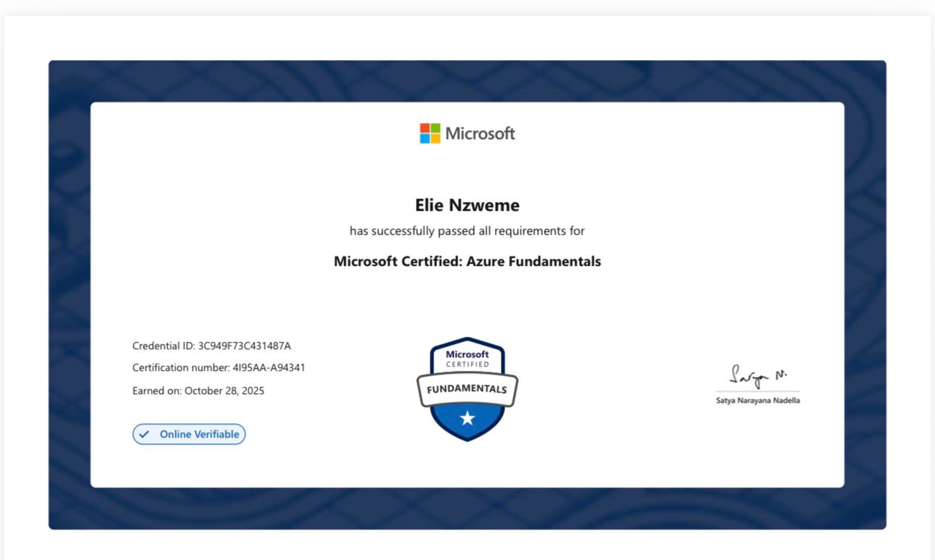Image resolution: width=935 pixels, height=560 pixels.
Task: Click the 'Microsoft Certified: Azure Fundamentals' title
Action: (x=467, y=262)
